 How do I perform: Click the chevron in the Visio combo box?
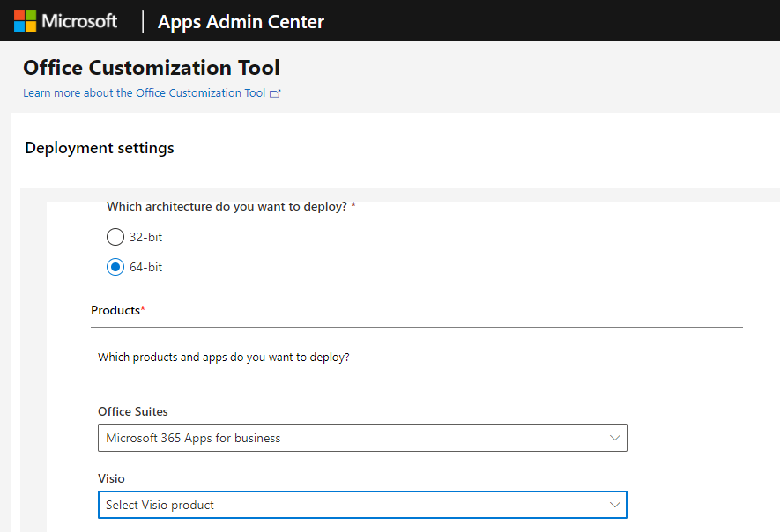615,505
